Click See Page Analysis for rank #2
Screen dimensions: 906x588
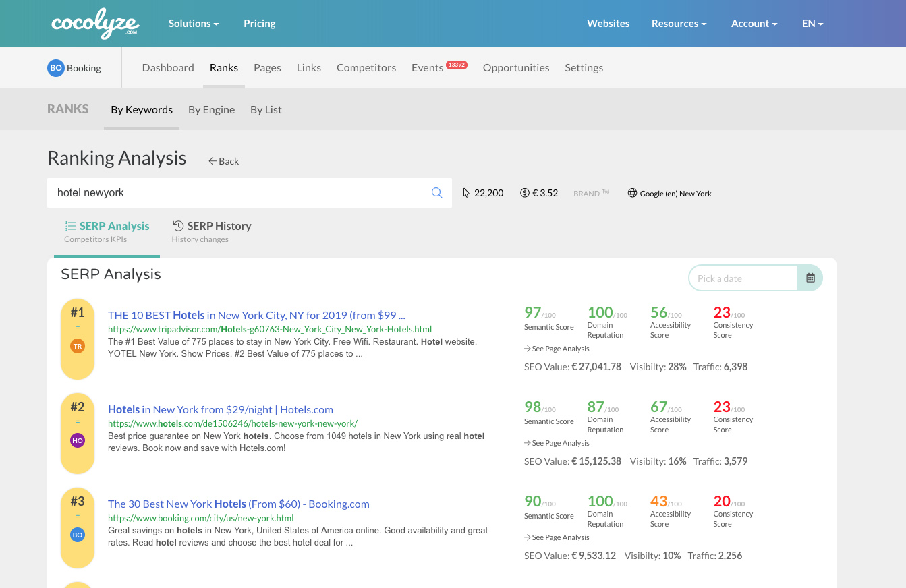[557, 443]
